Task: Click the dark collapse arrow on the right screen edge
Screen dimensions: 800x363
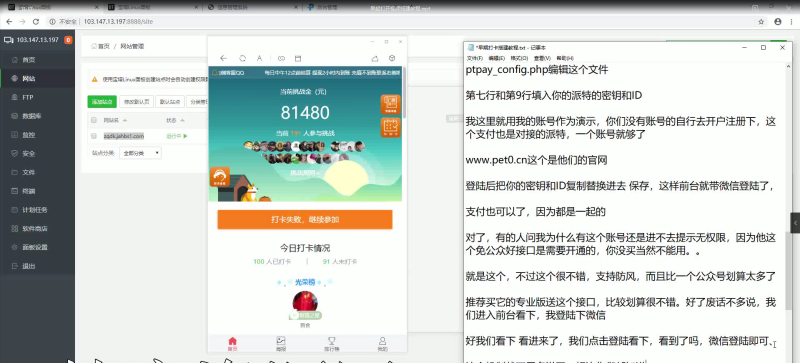Action: click(796, 223)
